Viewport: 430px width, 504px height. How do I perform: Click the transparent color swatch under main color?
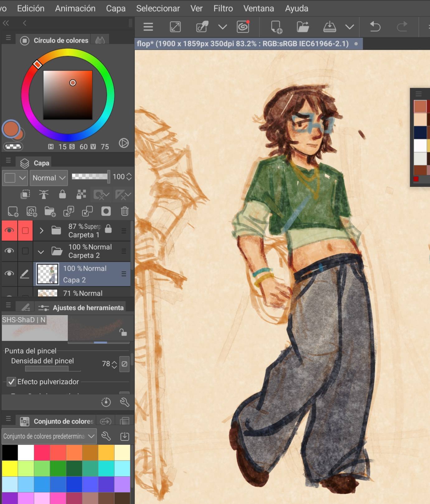point(13,146)
